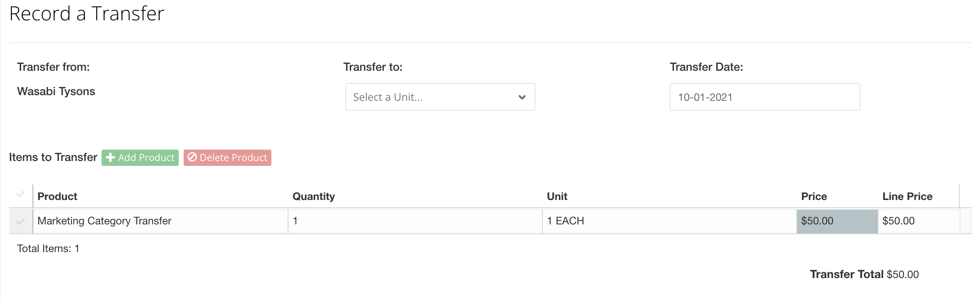Check the Marketing Category Transfer row checkmark
Image resolution: width=980 pixels, height=300 pixels.
20,222
